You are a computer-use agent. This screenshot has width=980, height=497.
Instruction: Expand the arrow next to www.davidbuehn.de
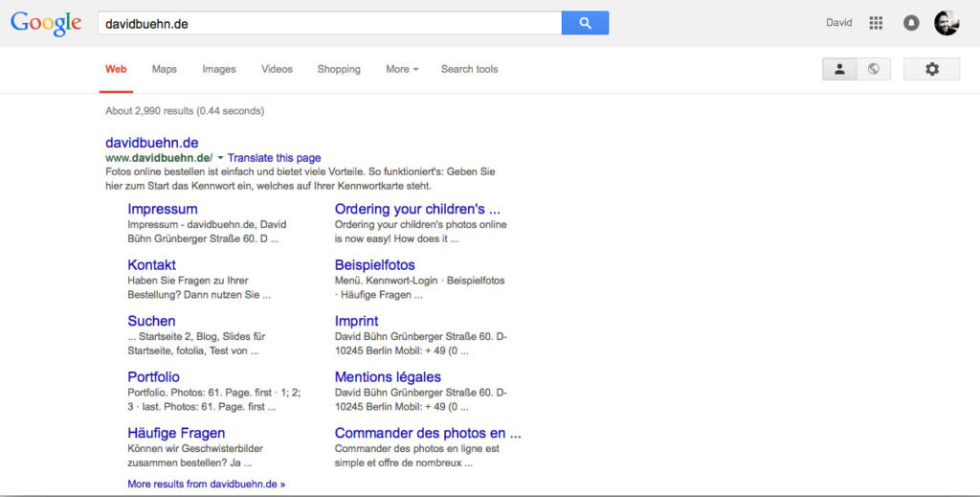pyautogui.click(x=220, y=158)
